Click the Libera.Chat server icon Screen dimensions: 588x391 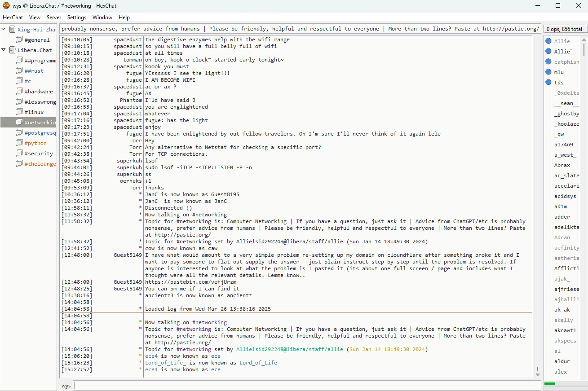12,50
